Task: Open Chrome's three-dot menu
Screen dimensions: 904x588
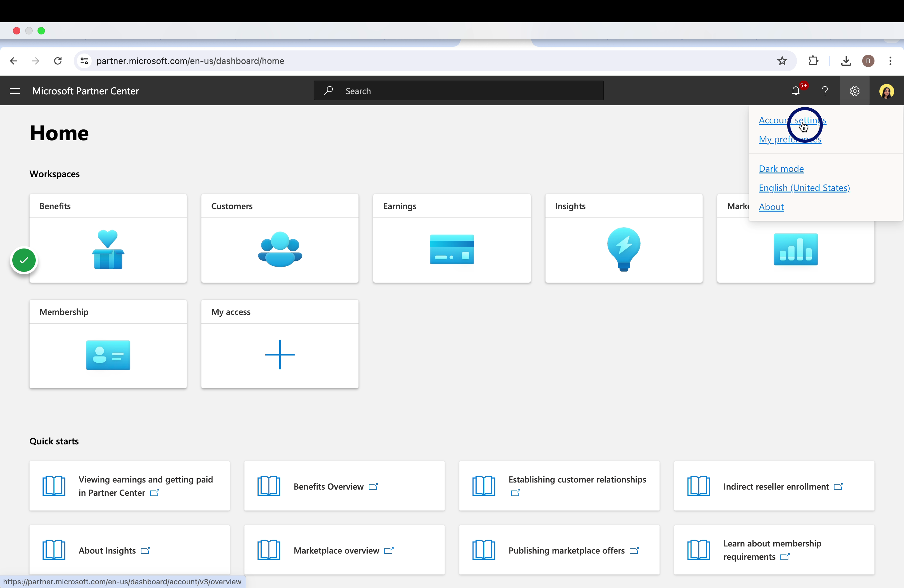Action: (890, 61)
